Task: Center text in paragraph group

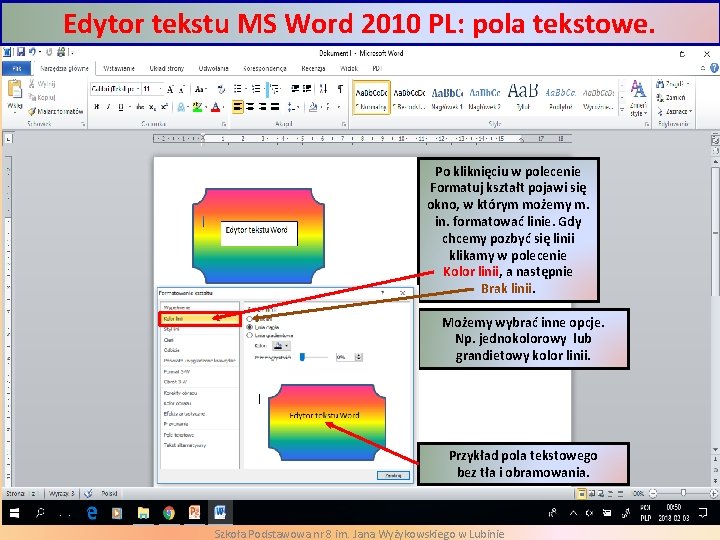Action: [x=250, y=107]
